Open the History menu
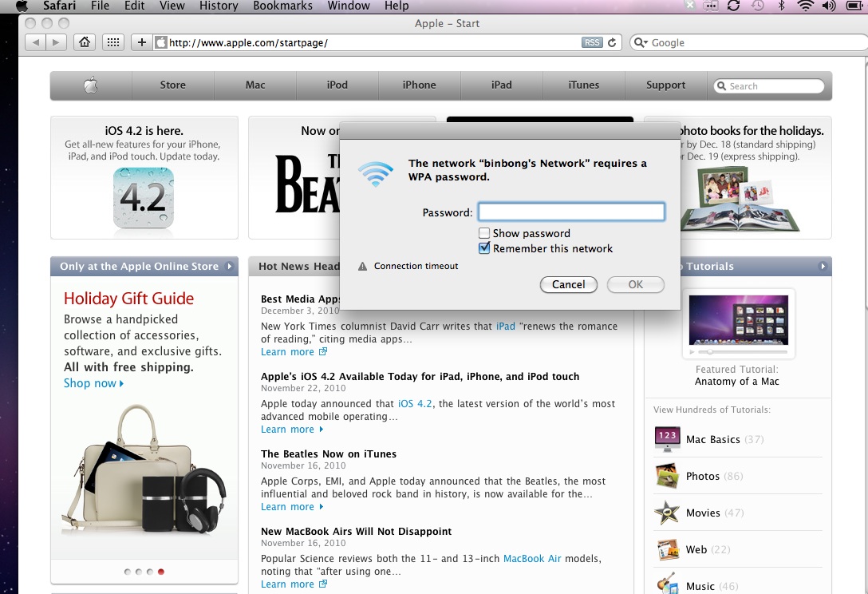This screenshot has width=868, height=594. [x=219, y=6]
